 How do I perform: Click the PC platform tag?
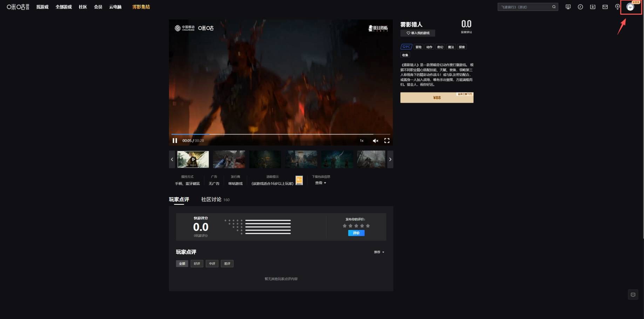406,47
